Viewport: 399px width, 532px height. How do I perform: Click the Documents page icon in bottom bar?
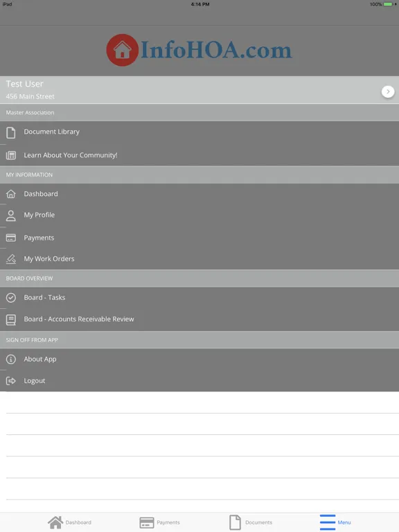click(235, 522)
